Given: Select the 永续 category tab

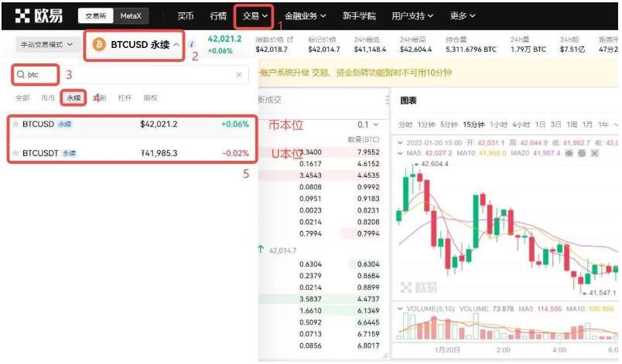Looking at the screenshot, I should pos(73,97).
